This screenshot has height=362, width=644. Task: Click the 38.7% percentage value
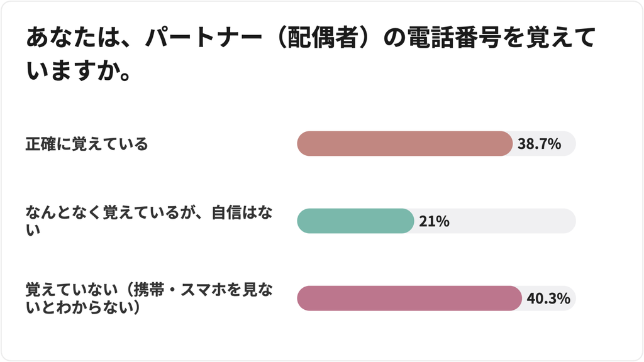pyautogui.click(x=539, y=144)
